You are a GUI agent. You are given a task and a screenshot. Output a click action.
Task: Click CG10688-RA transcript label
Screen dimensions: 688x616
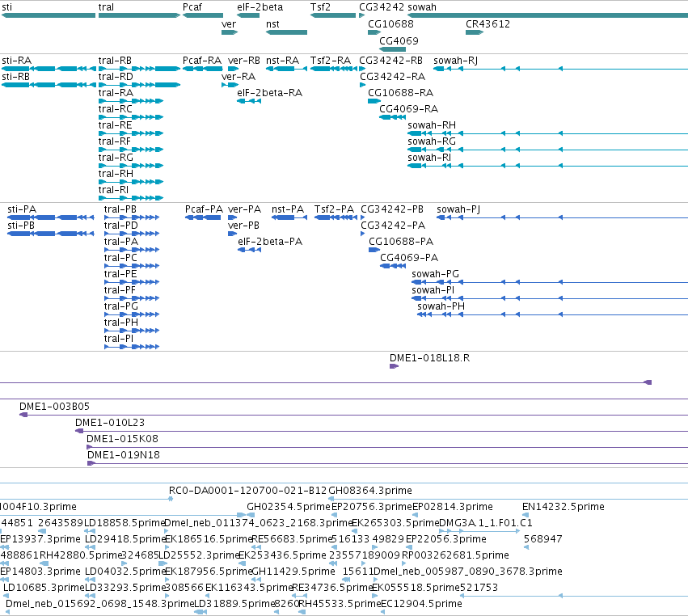[401, 93]
